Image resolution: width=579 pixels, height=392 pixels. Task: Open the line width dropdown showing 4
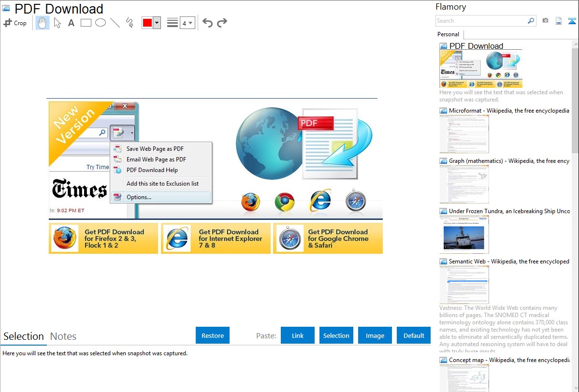pos(187,23)
